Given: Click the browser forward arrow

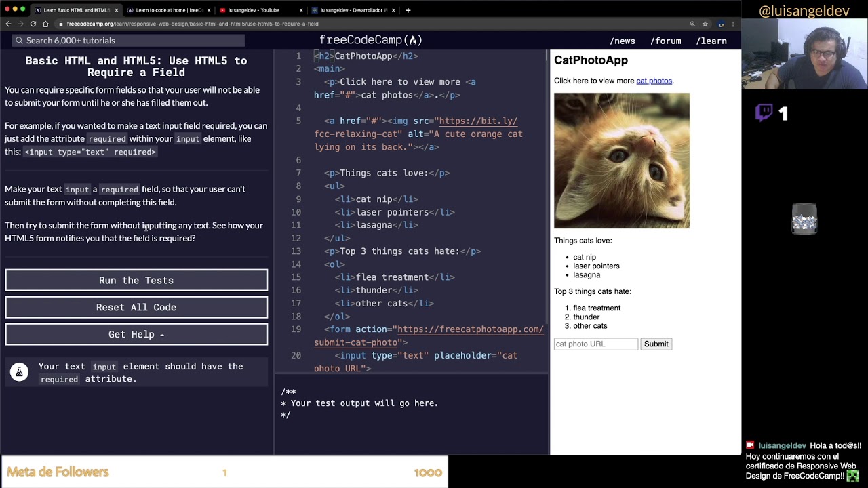Looking at the screenshot, I should pyautogui.click(x=20, y=24).
